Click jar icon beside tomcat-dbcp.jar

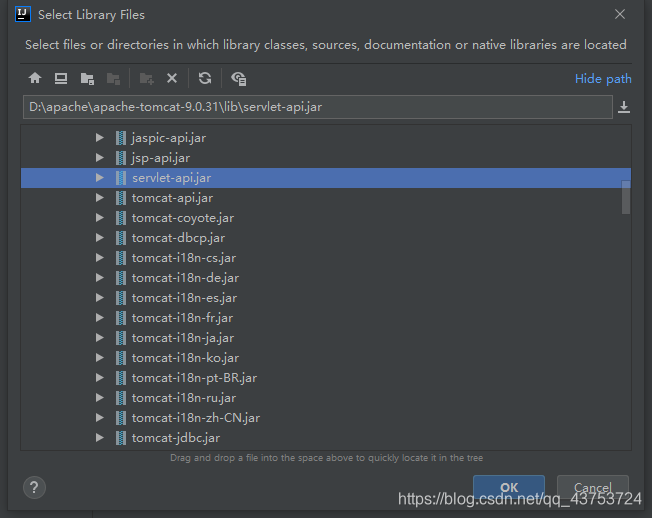point(121,238)
